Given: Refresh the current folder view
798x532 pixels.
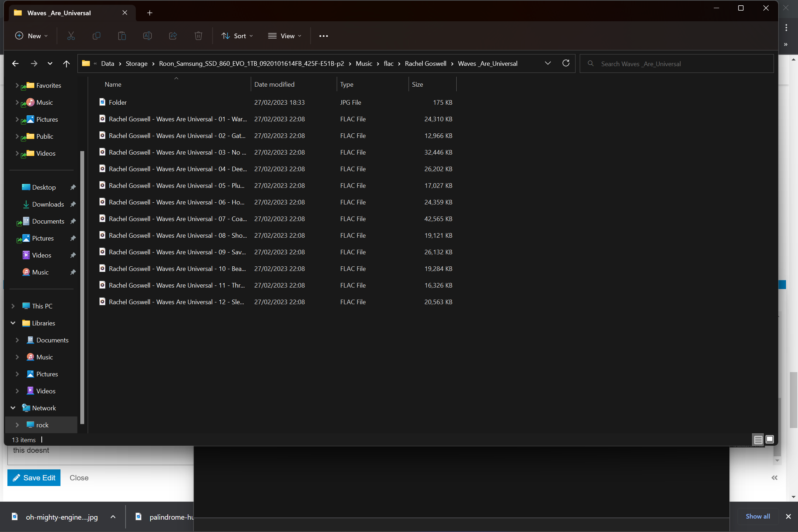Looking at the screenshot, I should (566, 63).
